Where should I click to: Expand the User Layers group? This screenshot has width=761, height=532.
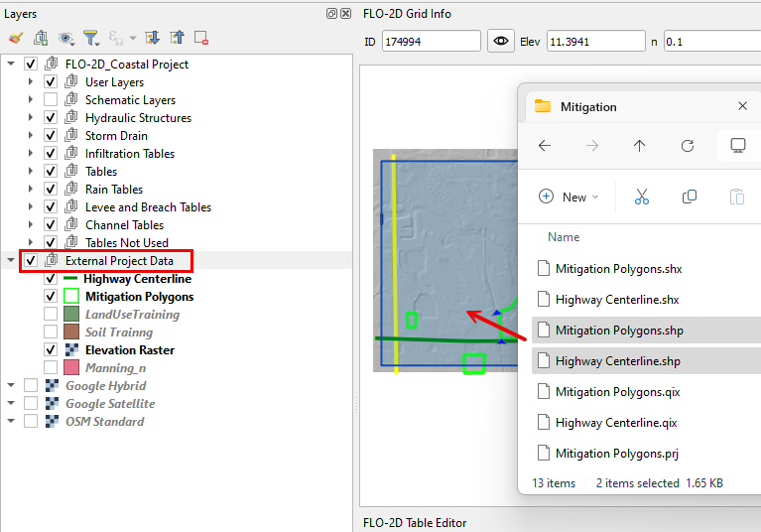(x=31, y=82)
